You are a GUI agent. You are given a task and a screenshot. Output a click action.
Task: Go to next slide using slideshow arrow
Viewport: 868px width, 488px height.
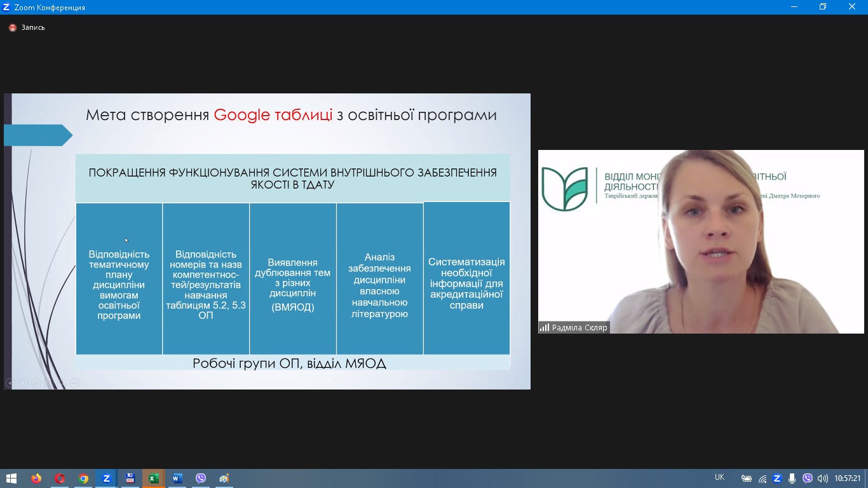click(23, 383)
